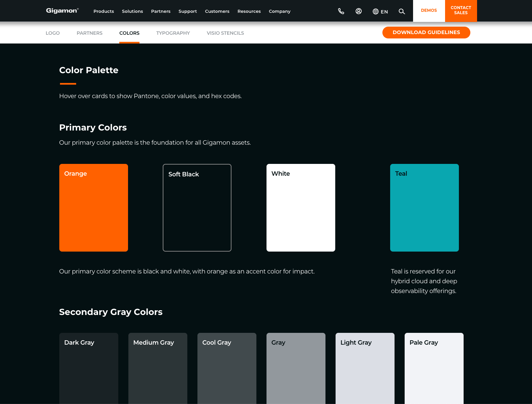Click the phone icon in header
Screen dimensions: 532x404
pos(341,11)
